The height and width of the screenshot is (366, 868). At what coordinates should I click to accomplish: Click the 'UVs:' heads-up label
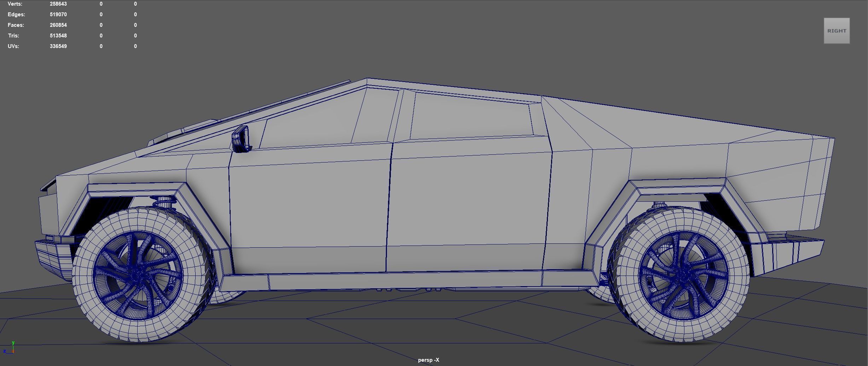pos(13,46)
